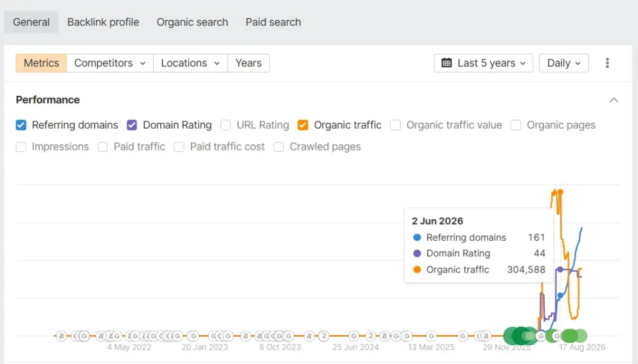
Task: Click the '25 Jun 2024' axis label
Action: (x=356, y=347)
